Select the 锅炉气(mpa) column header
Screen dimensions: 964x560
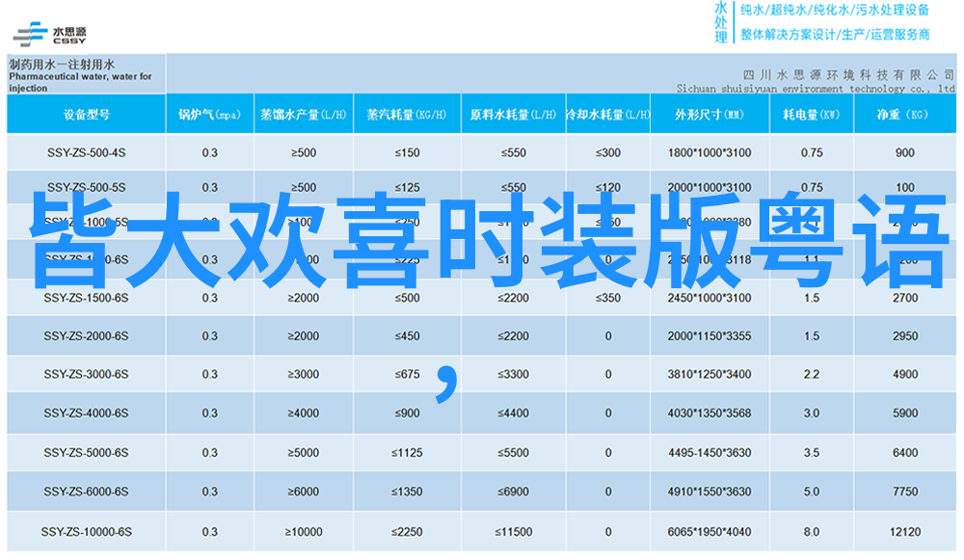pos(209,115)
